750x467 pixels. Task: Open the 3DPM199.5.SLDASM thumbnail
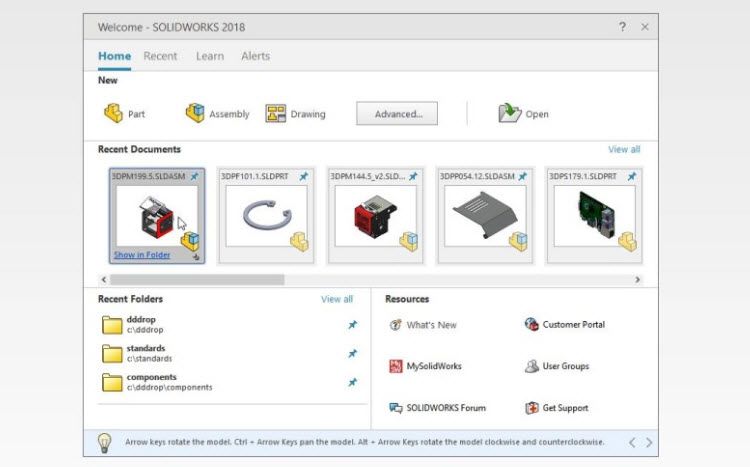(157, 216)
